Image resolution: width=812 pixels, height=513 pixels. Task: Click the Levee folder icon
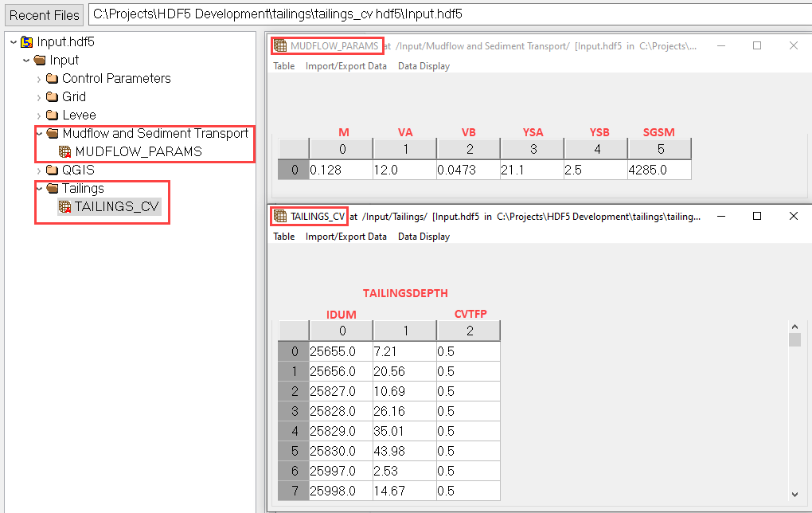(53, 115)
